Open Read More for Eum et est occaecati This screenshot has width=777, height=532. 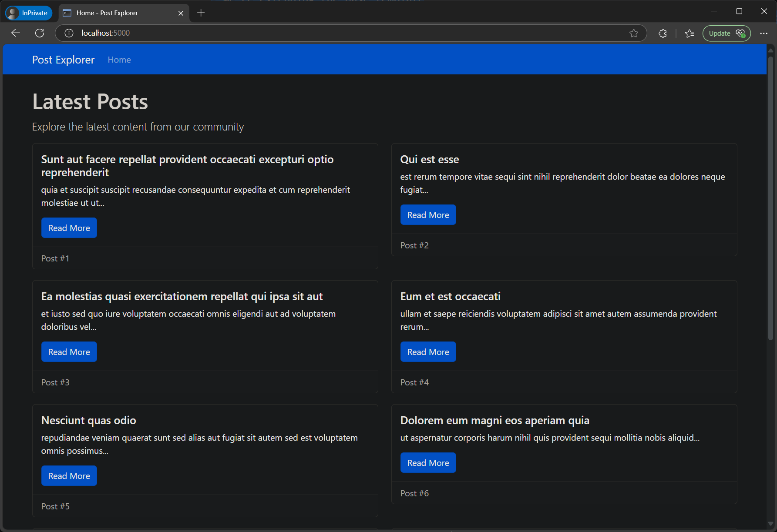pos(428,352)
